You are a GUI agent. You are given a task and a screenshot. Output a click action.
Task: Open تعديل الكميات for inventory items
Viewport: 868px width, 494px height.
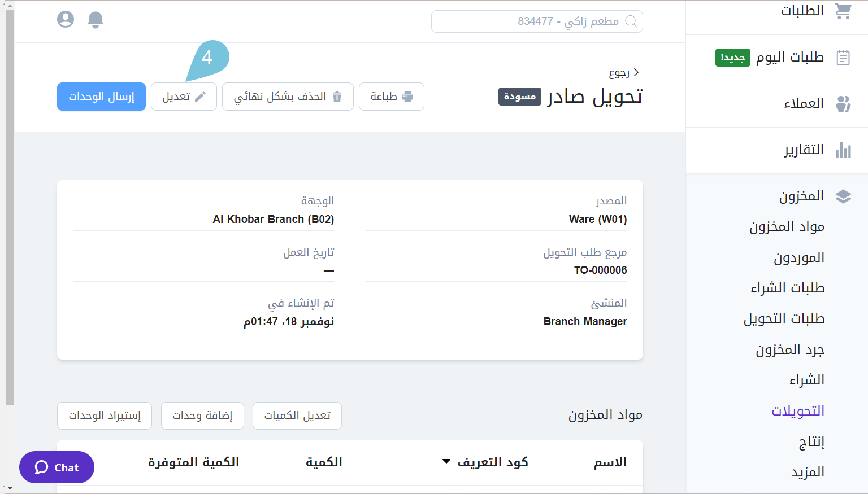(x=297, y=416)
